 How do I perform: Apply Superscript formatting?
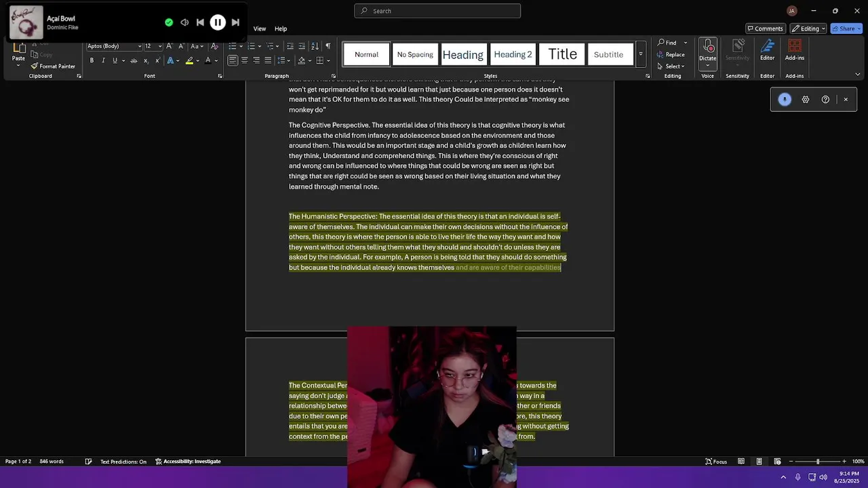157,60
